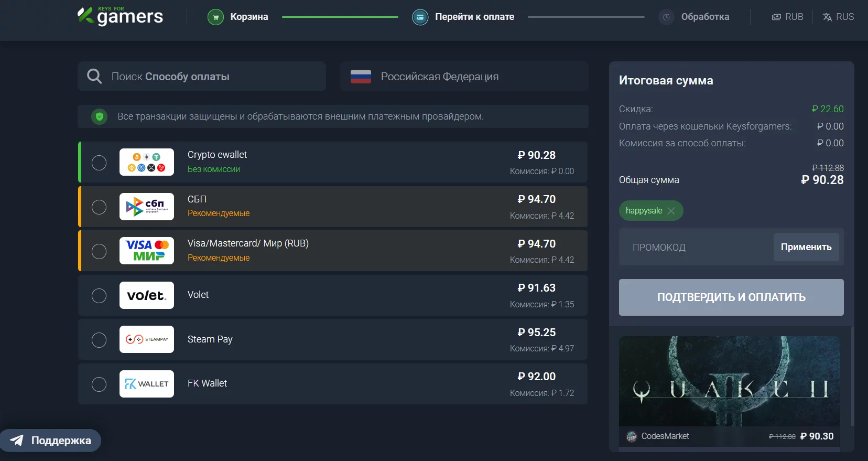Select the СБП radio button
This screenshot has height=461, width=868.
point(99,207)
